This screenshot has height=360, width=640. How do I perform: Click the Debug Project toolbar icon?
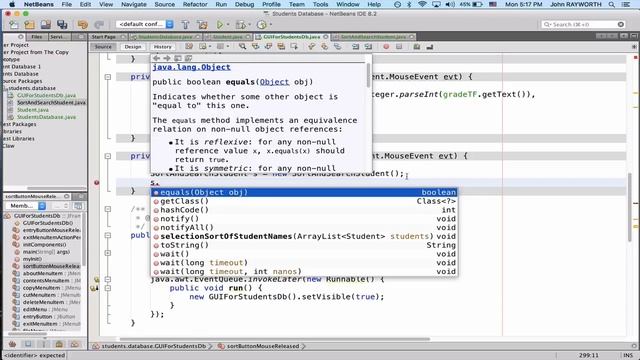tap(241, 24)
